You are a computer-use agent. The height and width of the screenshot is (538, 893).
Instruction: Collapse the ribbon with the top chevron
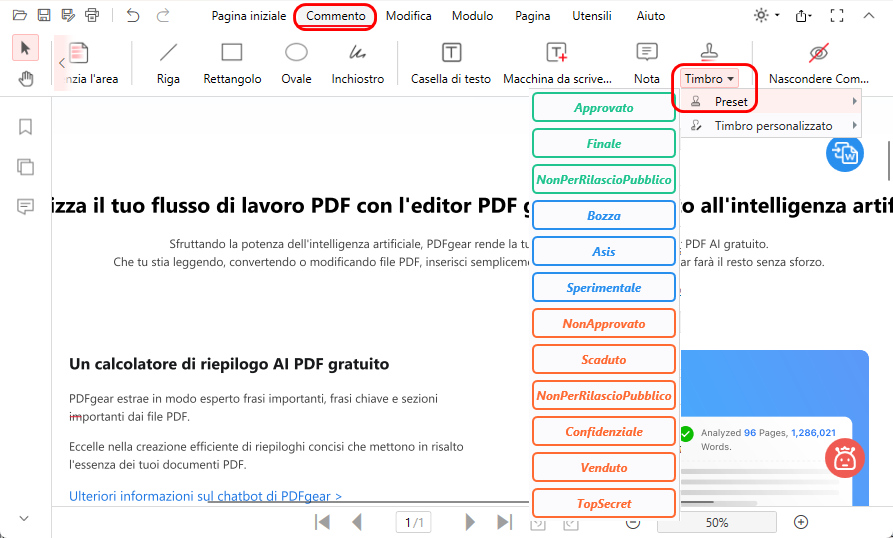coord(869,15)
